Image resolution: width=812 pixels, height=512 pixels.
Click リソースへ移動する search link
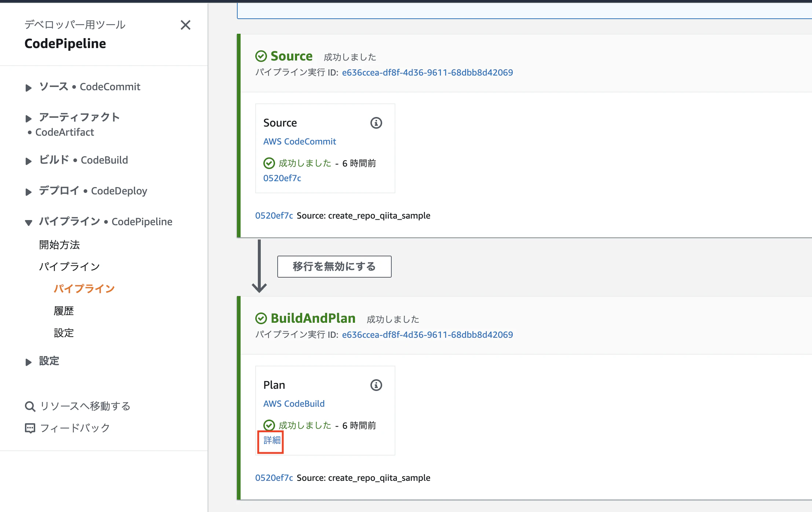(x=85, y=406)
